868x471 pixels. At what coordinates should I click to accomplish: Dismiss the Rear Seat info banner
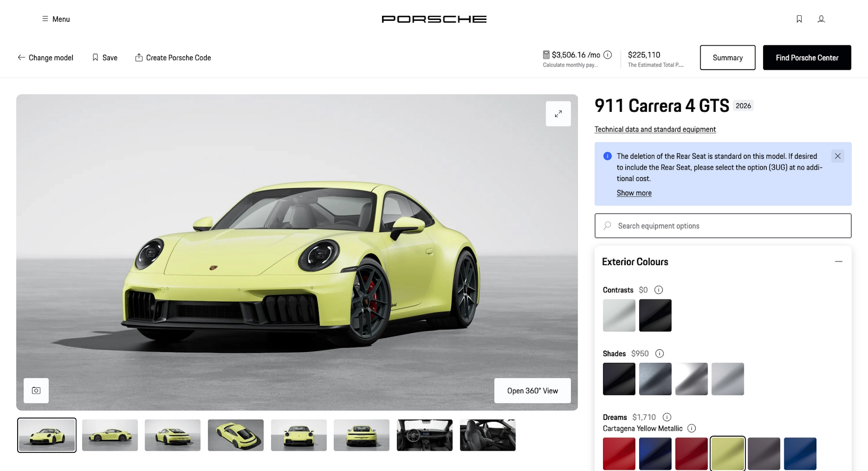coord(837,156)
